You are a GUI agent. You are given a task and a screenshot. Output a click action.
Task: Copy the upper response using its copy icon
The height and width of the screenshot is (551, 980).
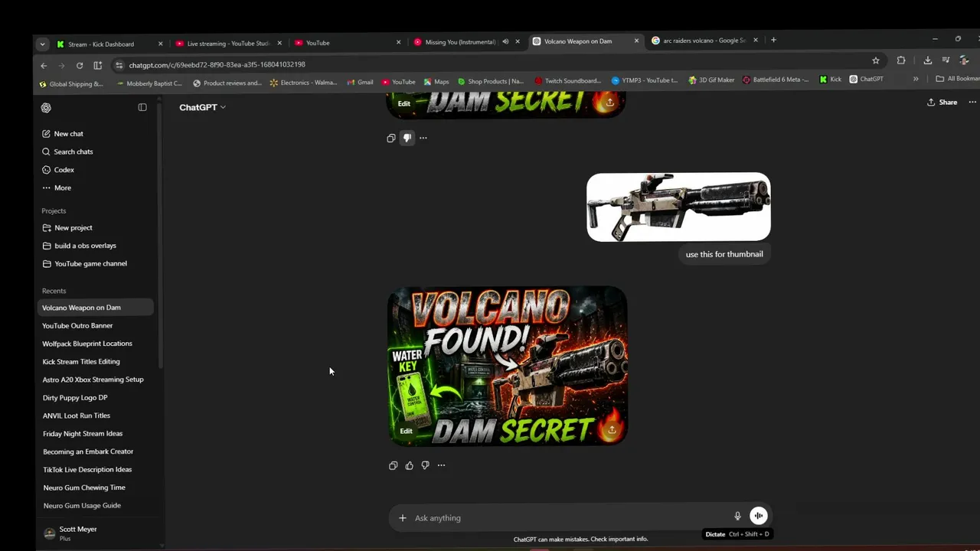click(x=391, y=139)
